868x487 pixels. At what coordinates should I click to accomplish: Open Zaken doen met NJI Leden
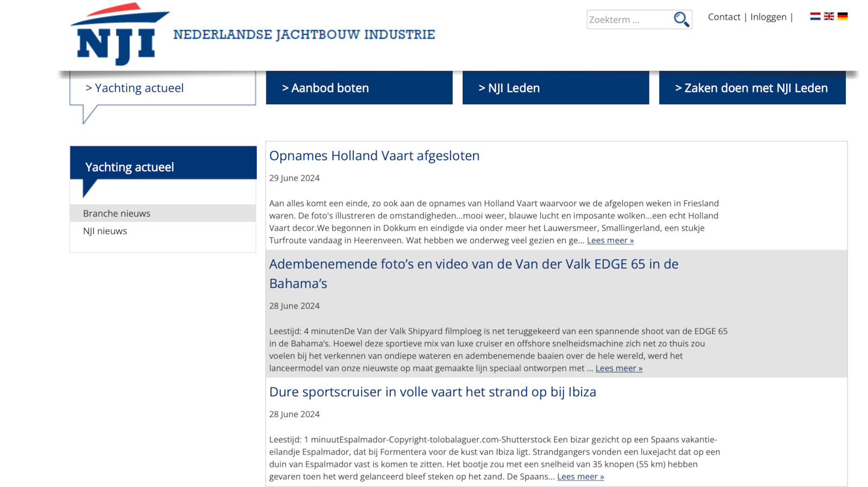tap(752, 88)
